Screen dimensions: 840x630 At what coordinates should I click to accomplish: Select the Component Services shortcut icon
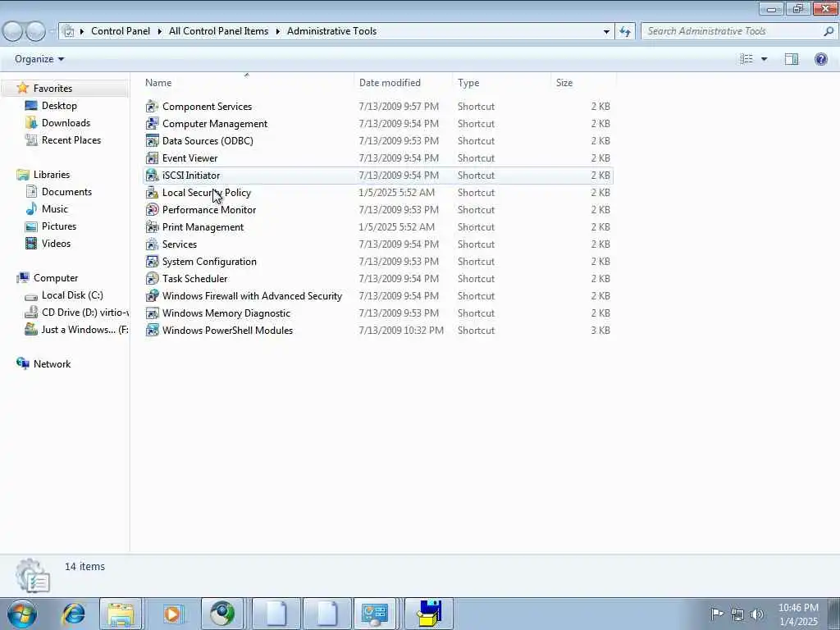[x=152, y=107]
